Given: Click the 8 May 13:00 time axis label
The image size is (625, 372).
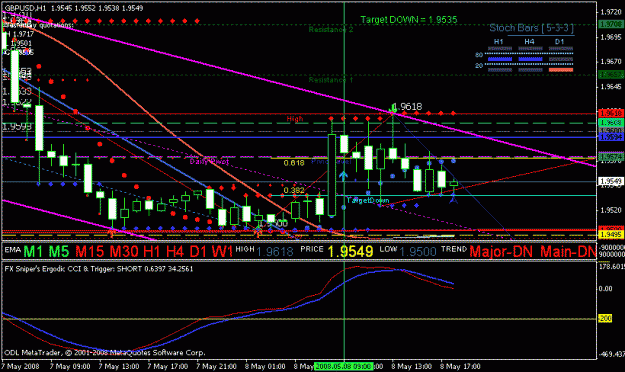Looking at the screenshot, I should pos(411,366).
